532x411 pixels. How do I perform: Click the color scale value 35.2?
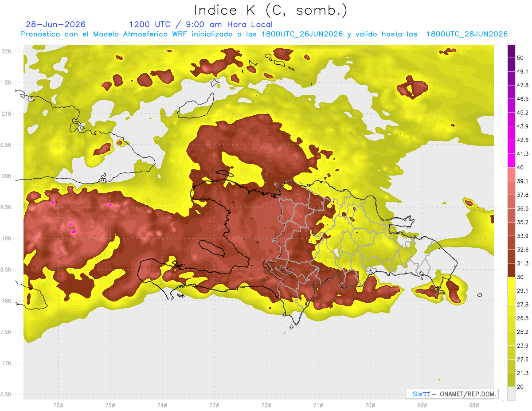[523, 222]
